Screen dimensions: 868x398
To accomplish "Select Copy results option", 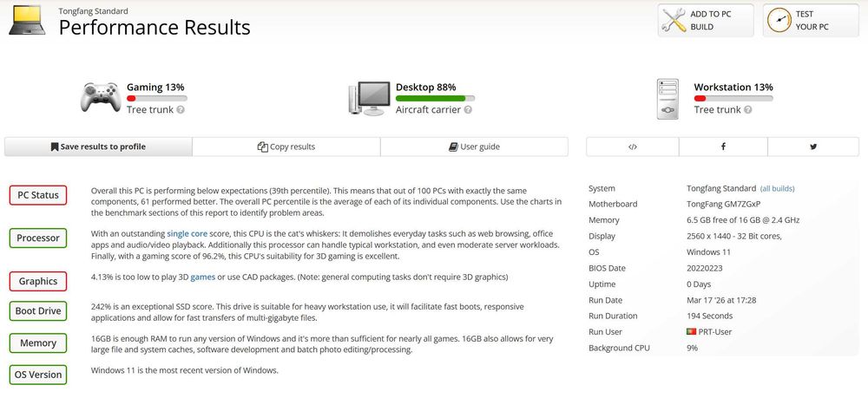I will click(x=286, y=147).
